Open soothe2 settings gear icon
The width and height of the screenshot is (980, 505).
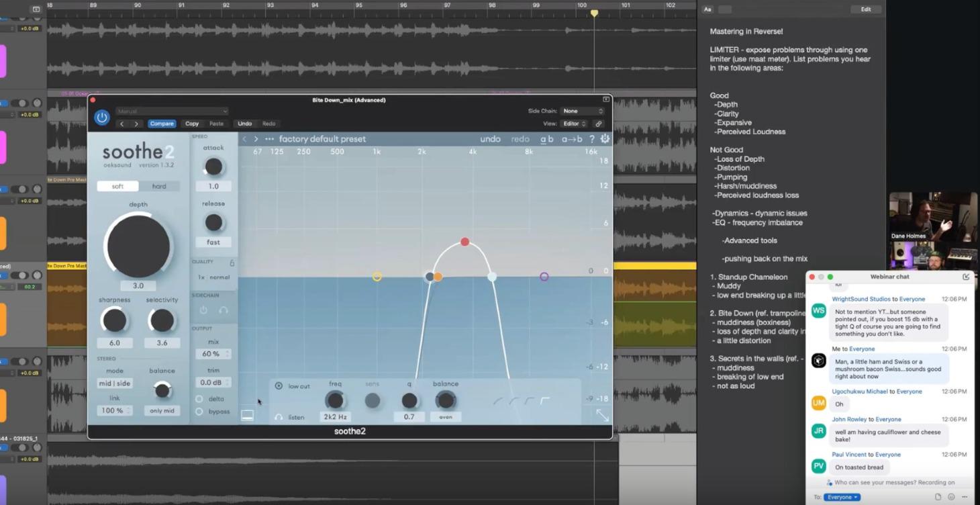tap(605, 139)
